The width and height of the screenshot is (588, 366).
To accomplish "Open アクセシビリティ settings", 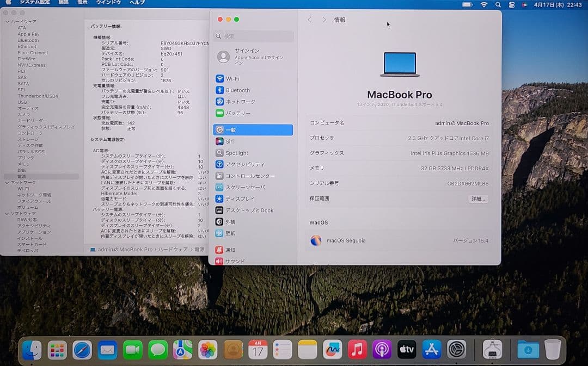I will (246, 164).
